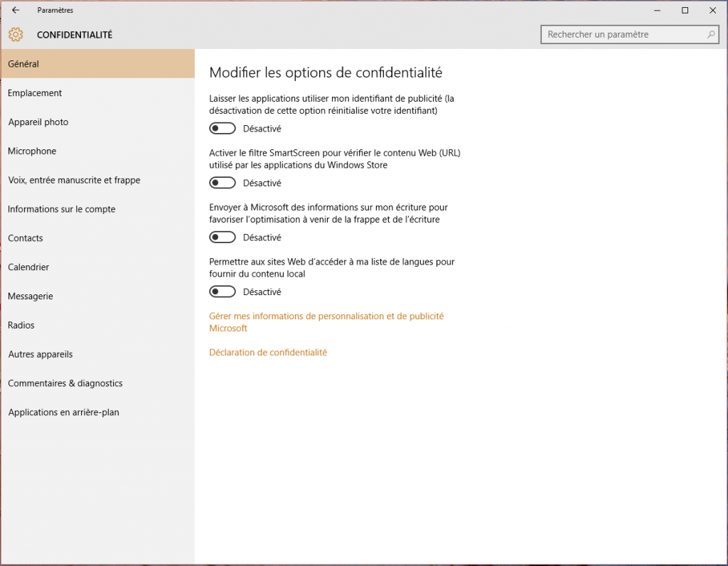Click the Déclaration de confidentialité link
The width and height of the screenshot is (728, 566).
268,352
